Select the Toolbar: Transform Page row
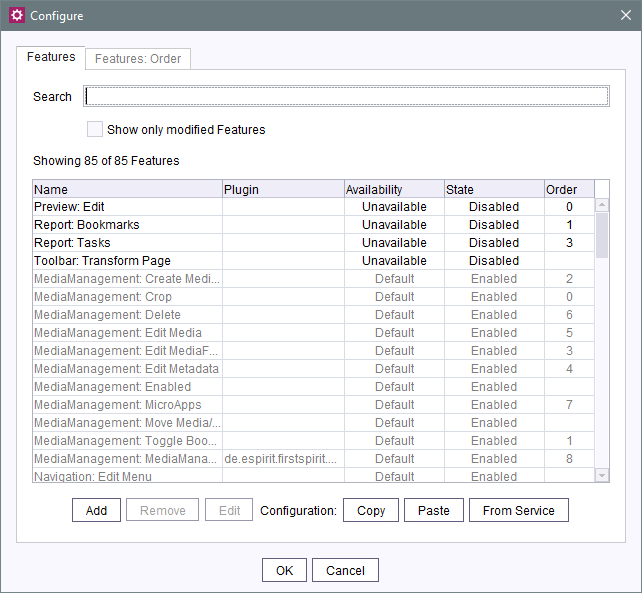The image size is (642, 593). click(313, 261)
